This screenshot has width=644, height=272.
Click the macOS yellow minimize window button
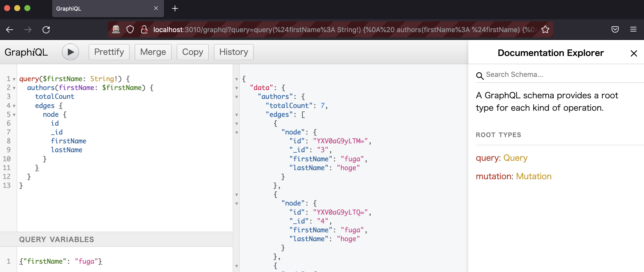(17, 8)
